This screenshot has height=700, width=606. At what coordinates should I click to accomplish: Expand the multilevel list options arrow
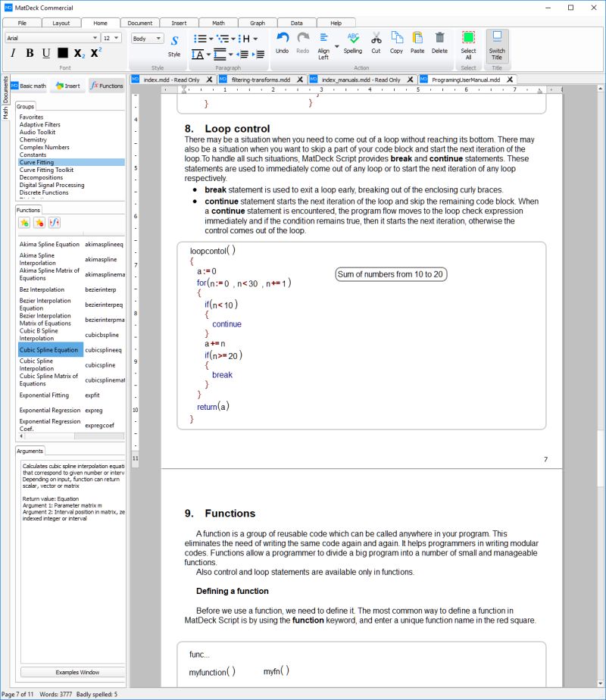233,39
